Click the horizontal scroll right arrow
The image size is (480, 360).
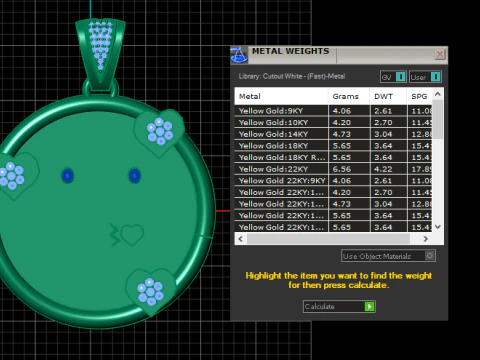coord(425,239)
